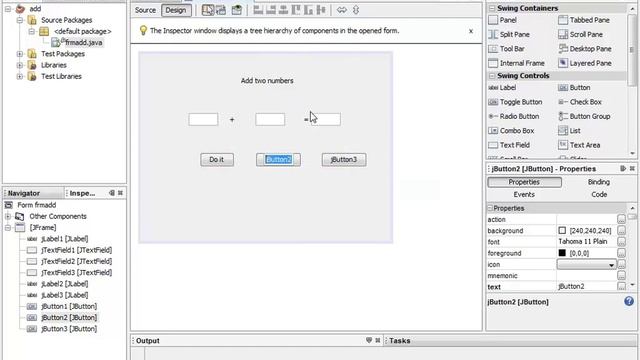Image resolution: width=640 pixels, height=360 pixels.
Task: Switch to the Source view
Action: (x=145, y=10)
